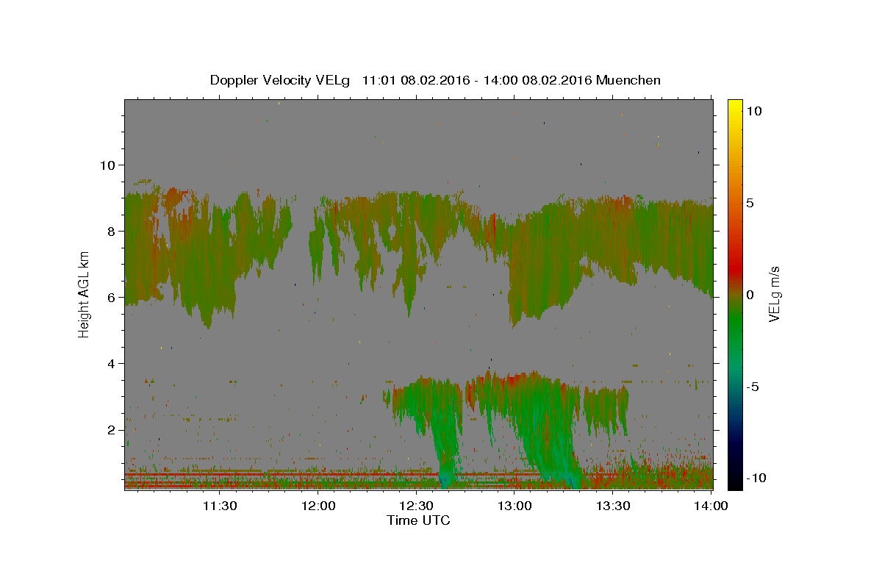
Task: Click the yellow top of the colorbar
Action: 734,106
